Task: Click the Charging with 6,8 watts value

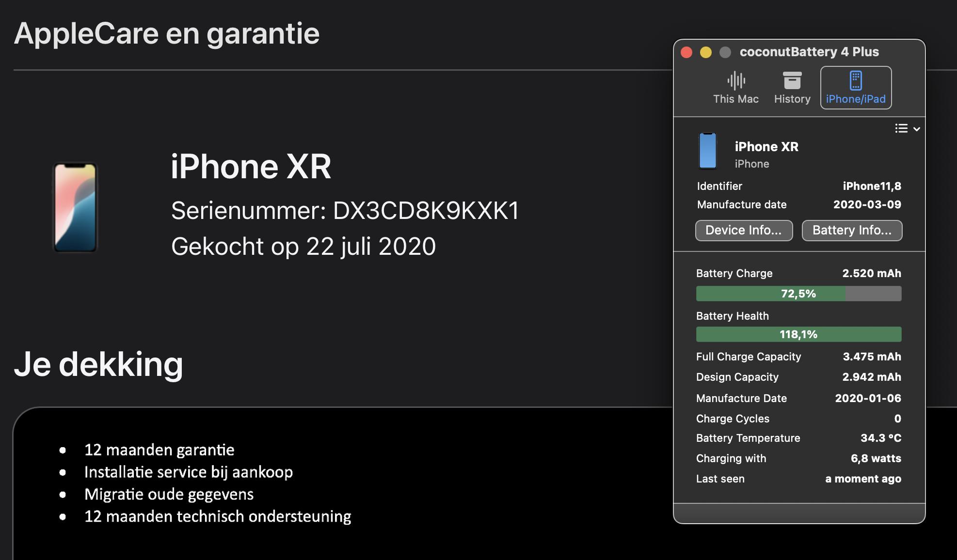Action: pyautogui.click(x=876, y=458)
